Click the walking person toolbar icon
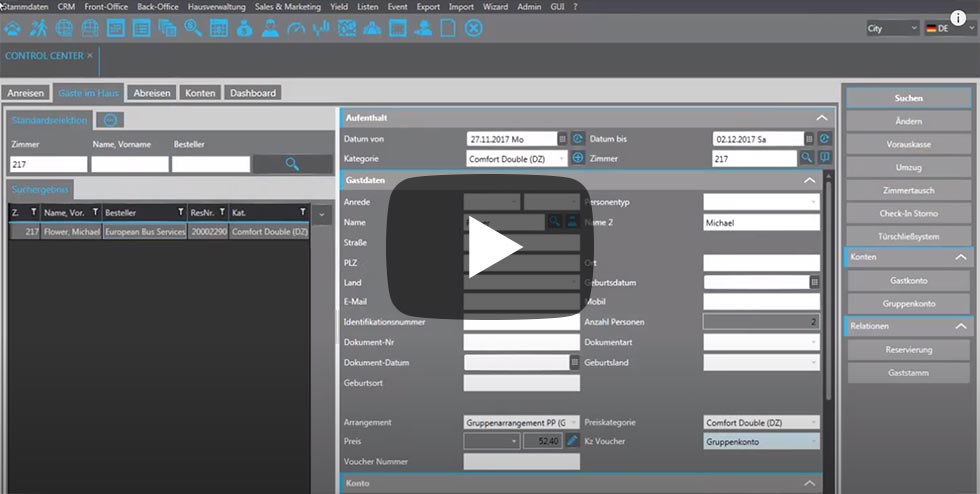Image resolution: width=980 pixels, height=494 pixels. 39,28
